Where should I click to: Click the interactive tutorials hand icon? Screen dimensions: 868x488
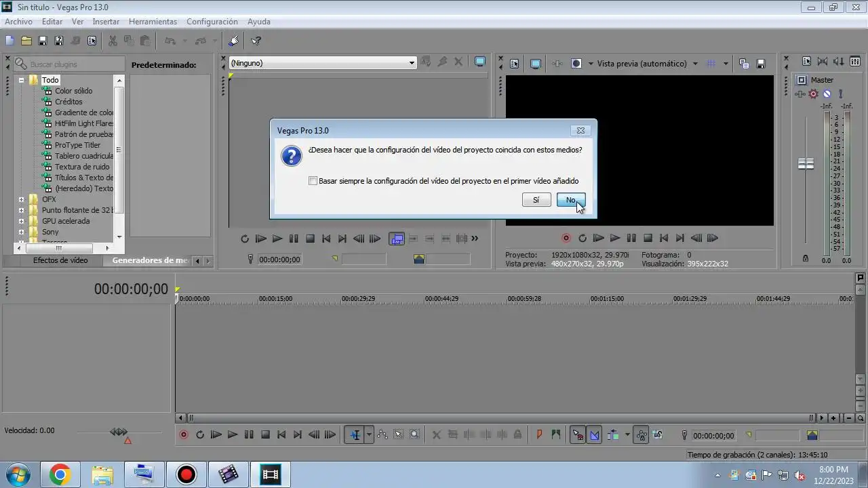click(234, 41)
